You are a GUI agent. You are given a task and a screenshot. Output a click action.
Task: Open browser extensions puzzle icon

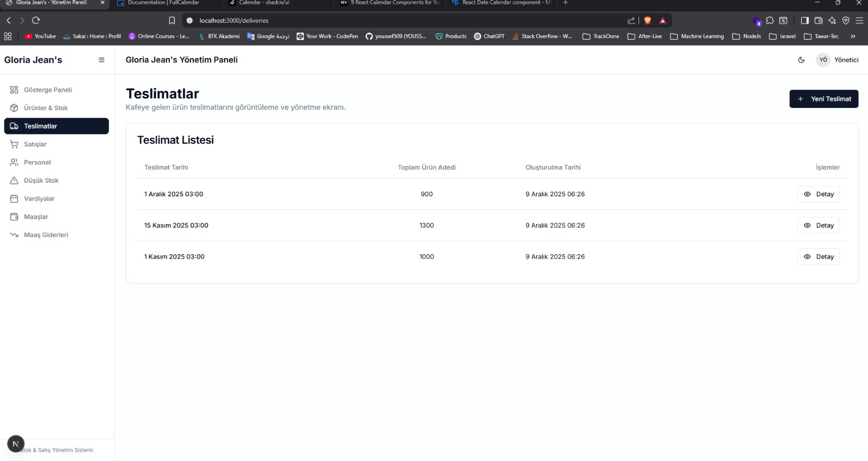click(x=770, y=21)
